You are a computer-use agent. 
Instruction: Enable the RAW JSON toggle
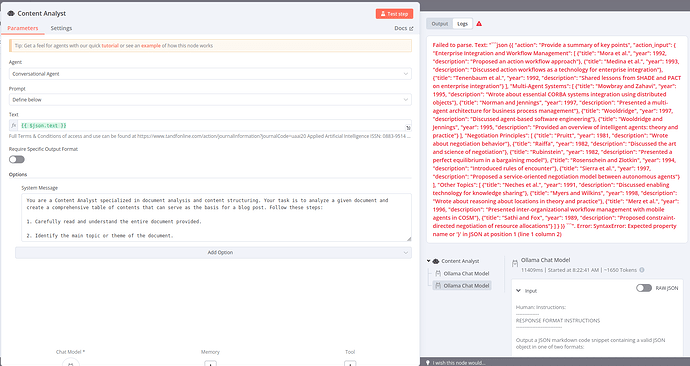[x=643, y=288]
